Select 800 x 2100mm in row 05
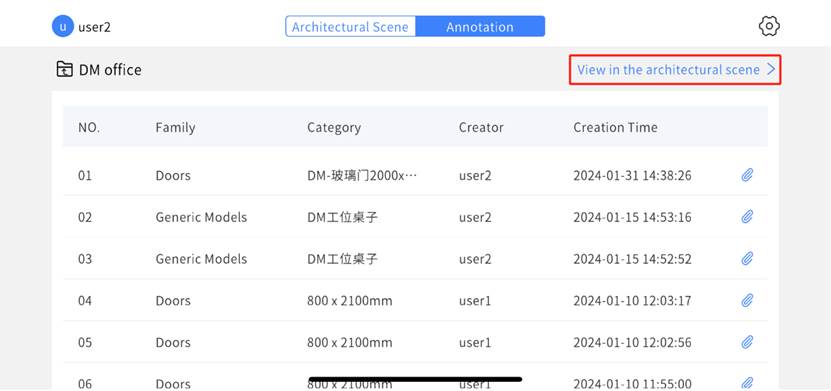 point(350,342)
